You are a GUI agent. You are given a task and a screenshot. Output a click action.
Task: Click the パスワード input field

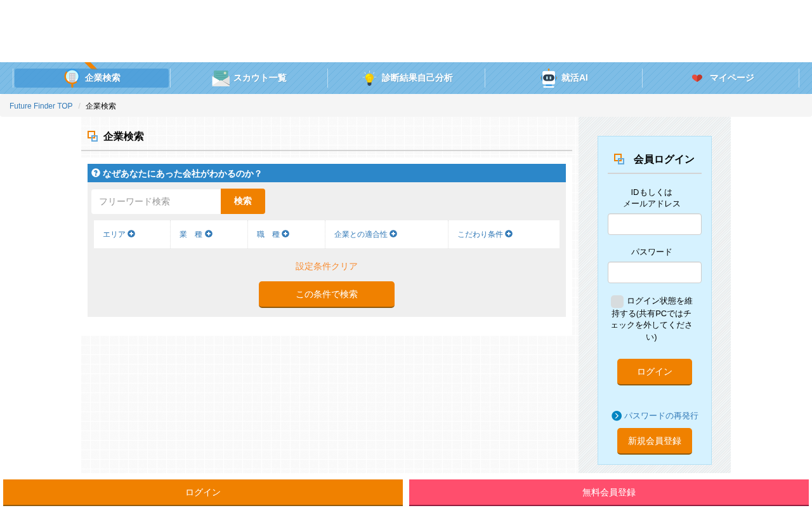click(655, 272)
